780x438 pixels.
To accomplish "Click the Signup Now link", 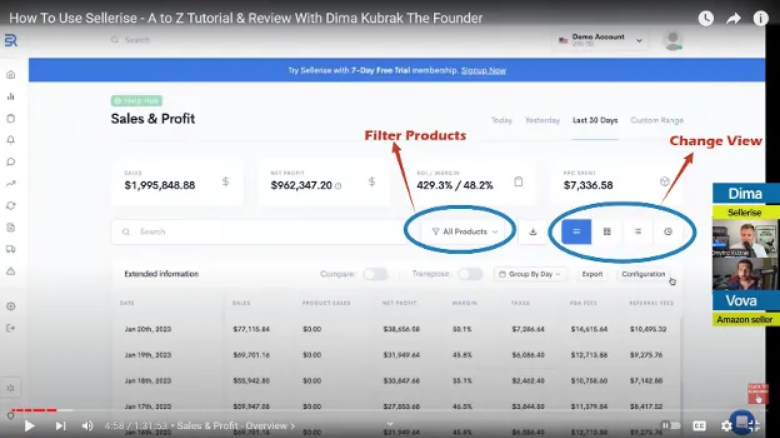I will 484,71.
